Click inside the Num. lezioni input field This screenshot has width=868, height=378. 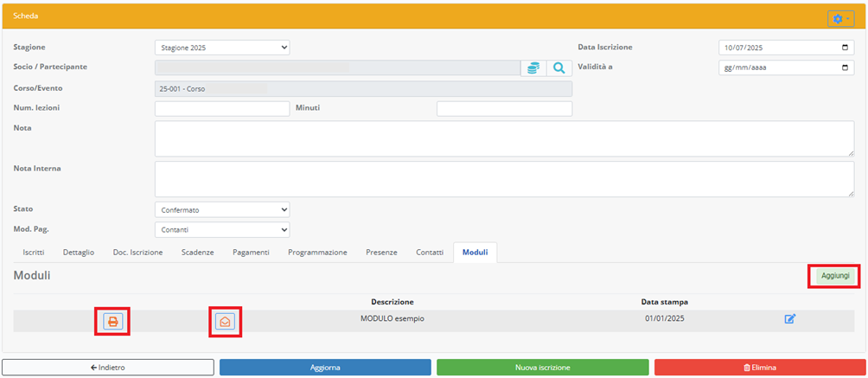pos(221,108)
